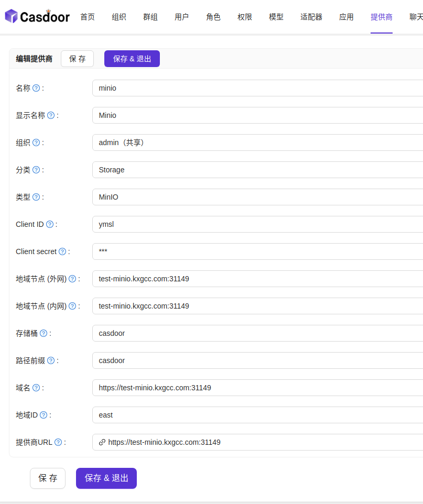Click into the 存储桶 input field

[210, 333]
